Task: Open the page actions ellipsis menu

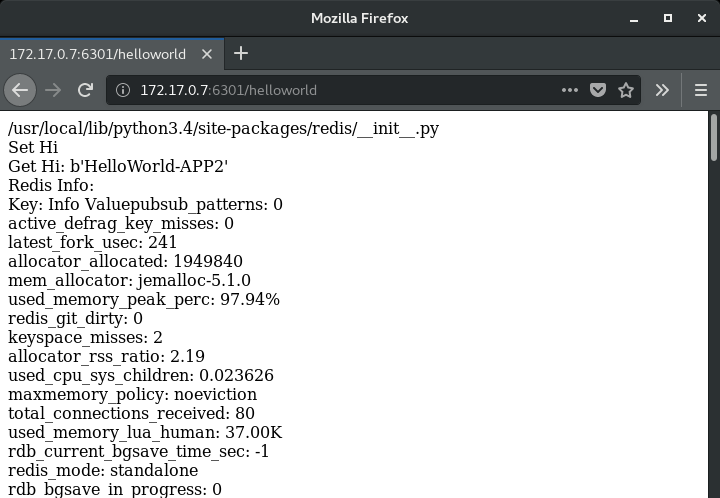Action: pyautogui.click(x=570, y=90)
